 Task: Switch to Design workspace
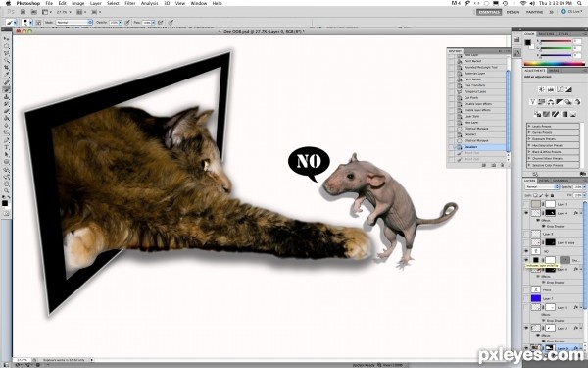(x=513, y=12)
